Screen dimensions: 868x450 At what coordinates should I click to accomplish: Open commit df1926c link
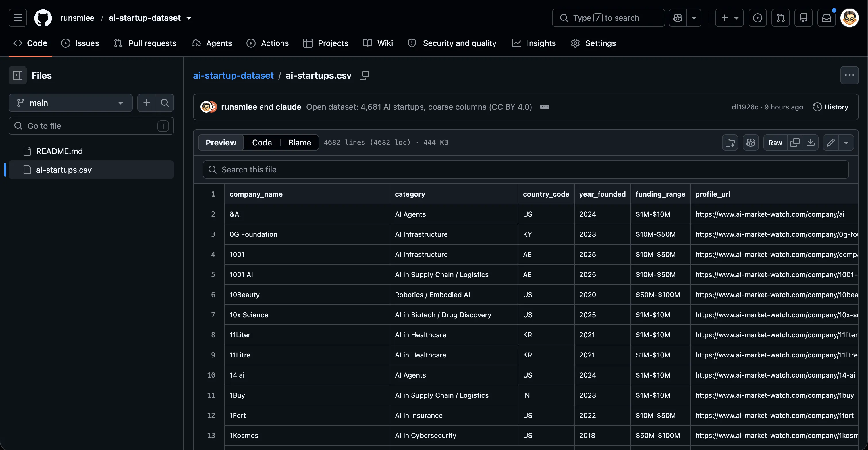(745, 107)
